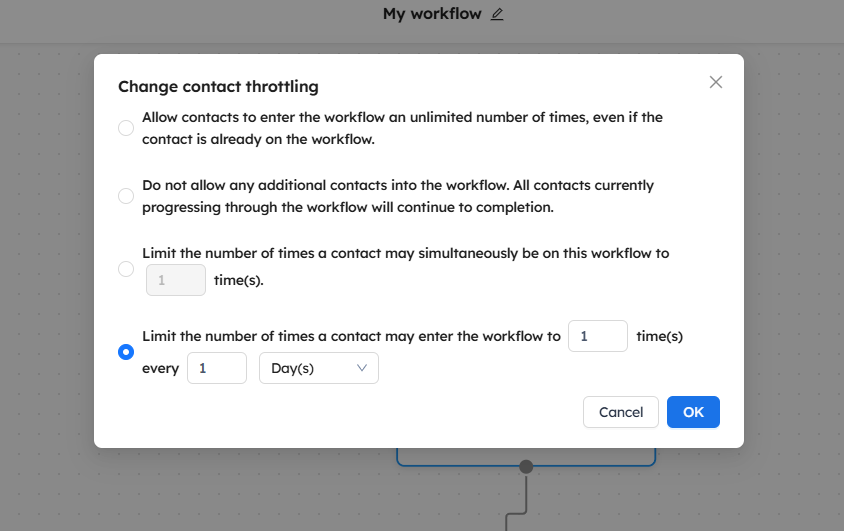Click the 'simultaneously be on this workflow' label
The image size is (844, 531).
[405, 254]
